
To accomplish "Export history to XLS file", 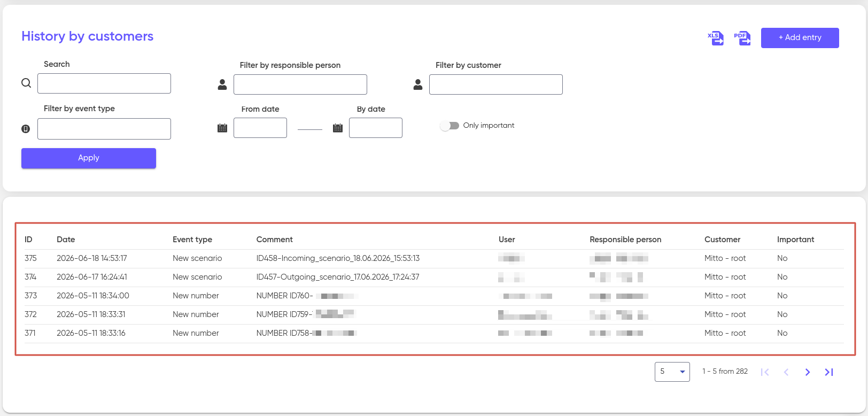I will (716, 38).
